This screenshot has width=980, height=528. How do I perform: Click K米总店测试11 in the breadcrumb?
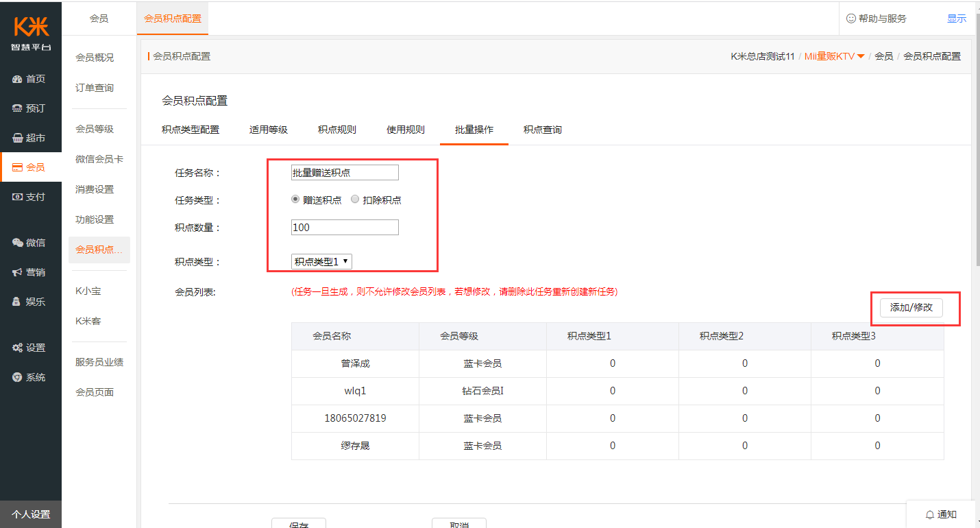763,56
